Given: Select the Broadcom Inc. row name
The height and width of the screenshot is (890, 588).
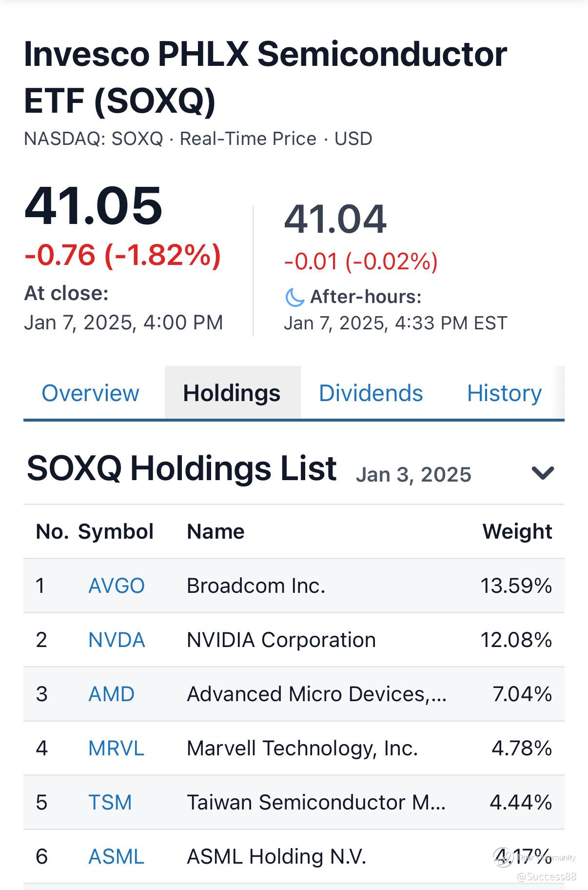Looking at the screenshot, I should [256, 586].
